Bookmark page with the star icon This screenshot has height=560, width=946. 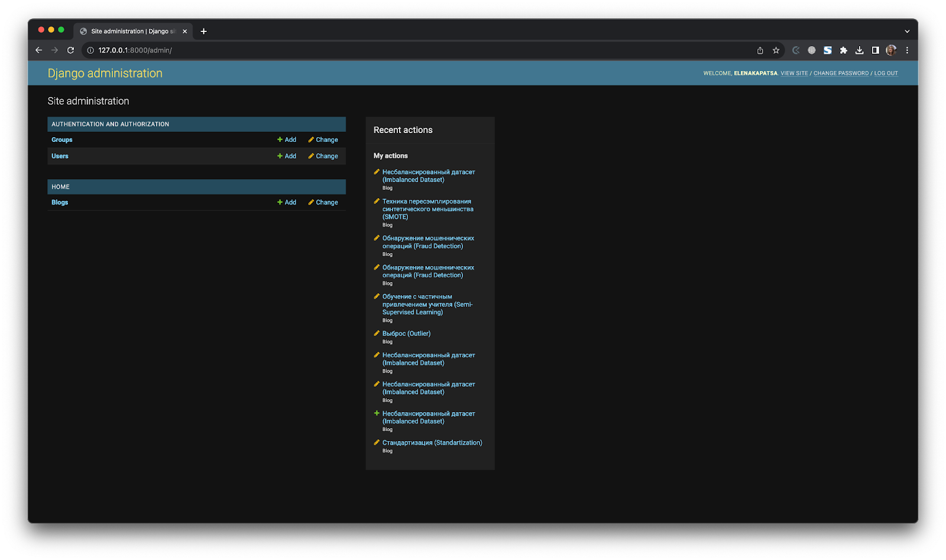(x=776, y=50)
